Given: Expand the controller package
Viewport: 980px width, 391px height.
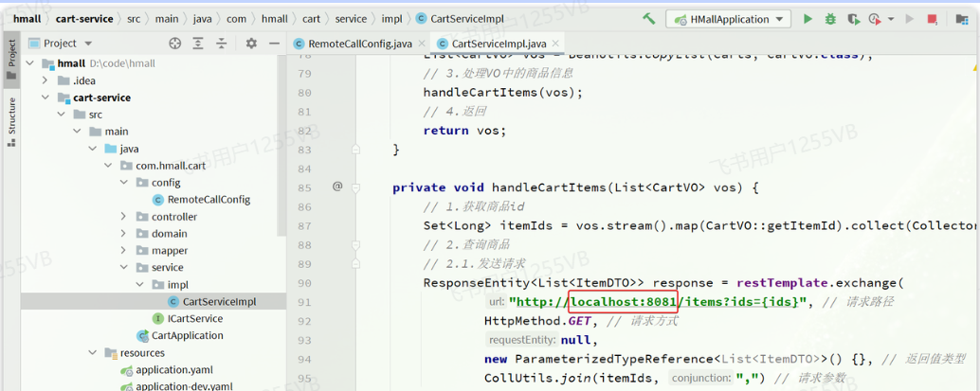Looking at the screenshot, I should coord(123,217).
